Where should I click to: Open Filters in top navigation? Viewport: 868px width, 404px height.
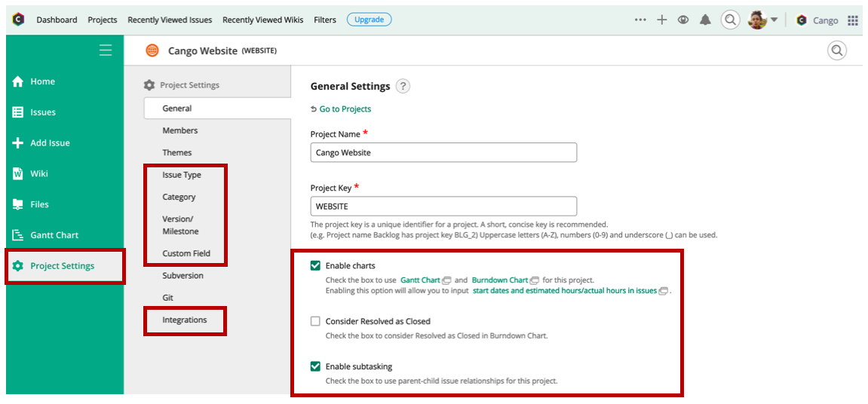[325, 20]
